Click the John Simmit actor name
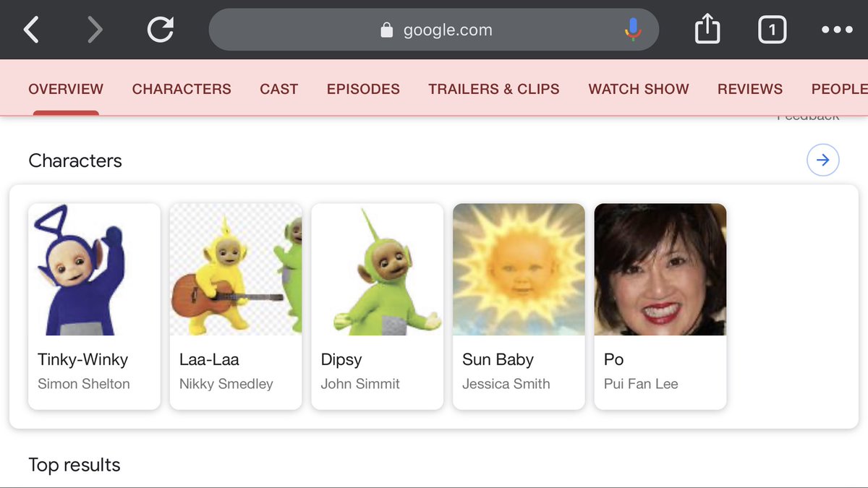The height and width of the screenshot is (488, 868). pyautogui.click(x=360, y=384)
